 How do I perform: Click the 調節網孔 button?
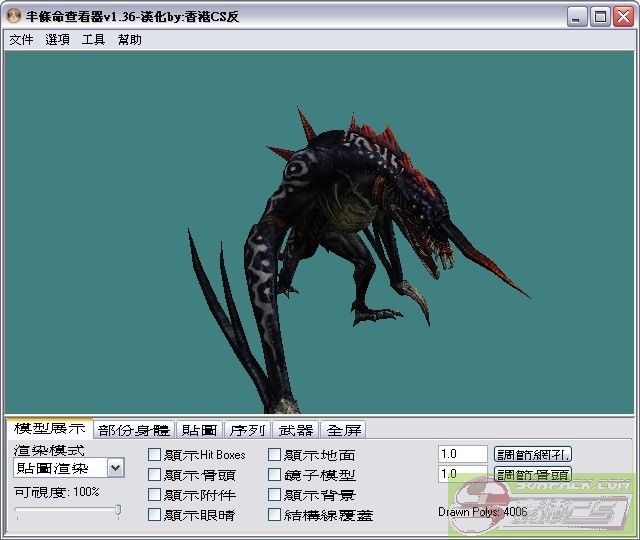coord(533,454)
